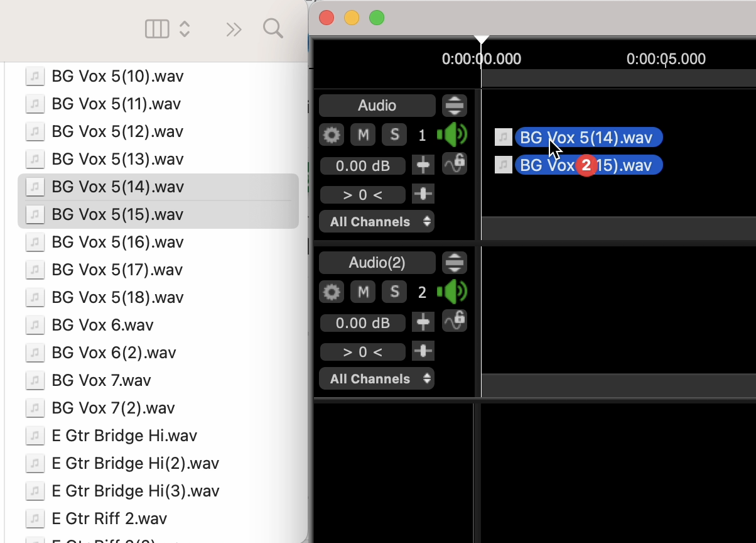Select BG Vox 6.wav in file list
The height and width of the screenshot is (543, 756).
(102, 325)
